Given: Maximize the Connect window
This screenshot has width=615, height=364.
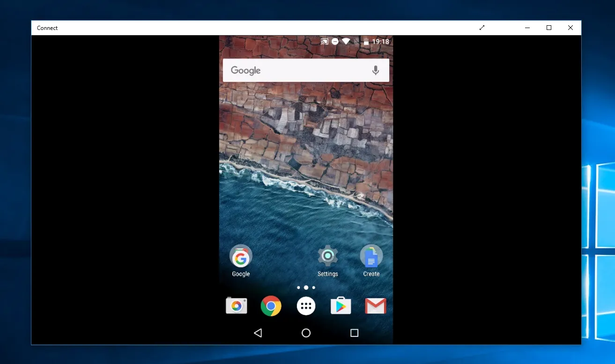Looking at the screenshot, I should click(x=549, y=28).
